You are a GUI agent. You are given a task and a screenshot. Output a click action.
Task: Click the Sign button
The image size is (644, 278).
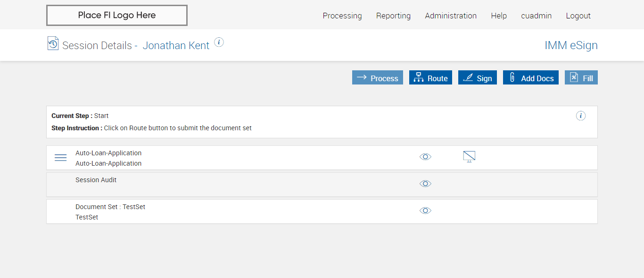pos(477,78)
